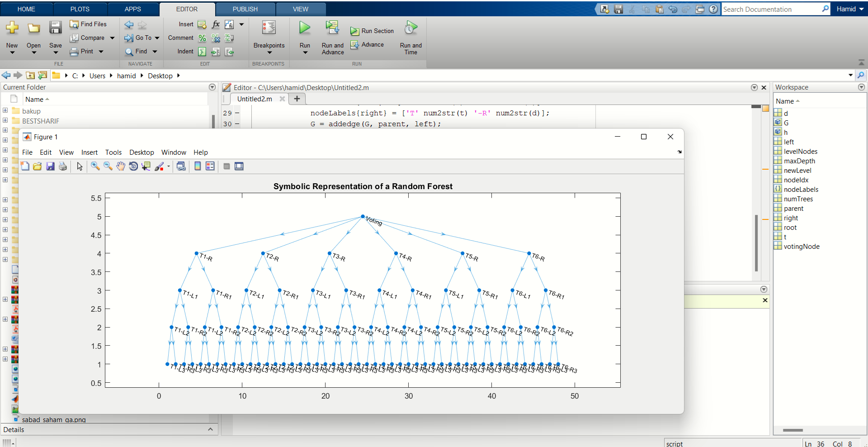The width and height of the screenshot is (868, 447).
Task: Open the Insert menu in Figure 1
Action: click(90, 152)
